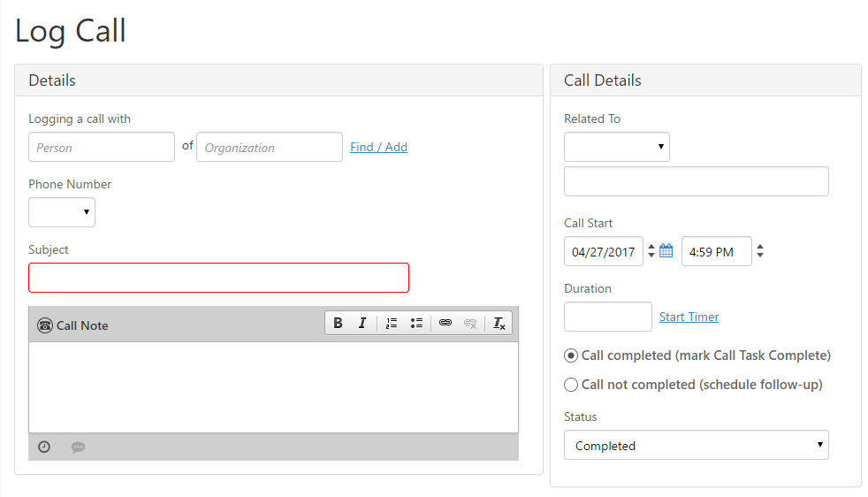Open the Related To dropdown
The image size is (868, 497).
coord(617,147)
